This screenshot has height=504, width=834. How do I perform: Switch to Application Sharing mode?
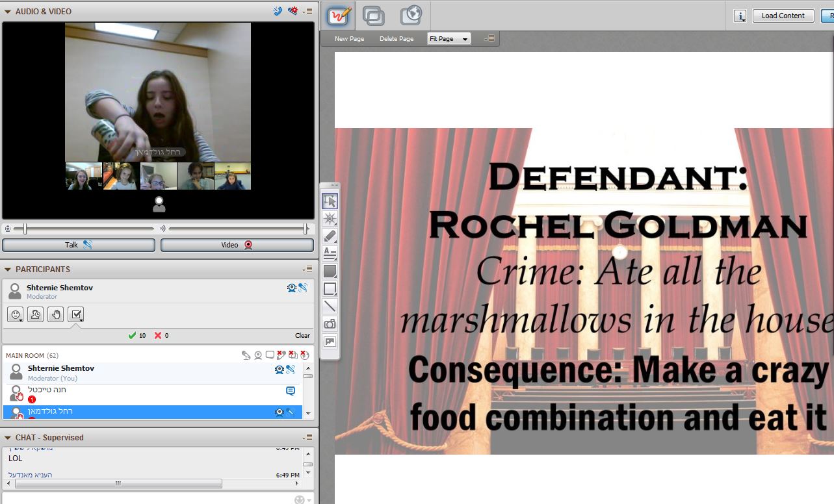coord(374,15)
